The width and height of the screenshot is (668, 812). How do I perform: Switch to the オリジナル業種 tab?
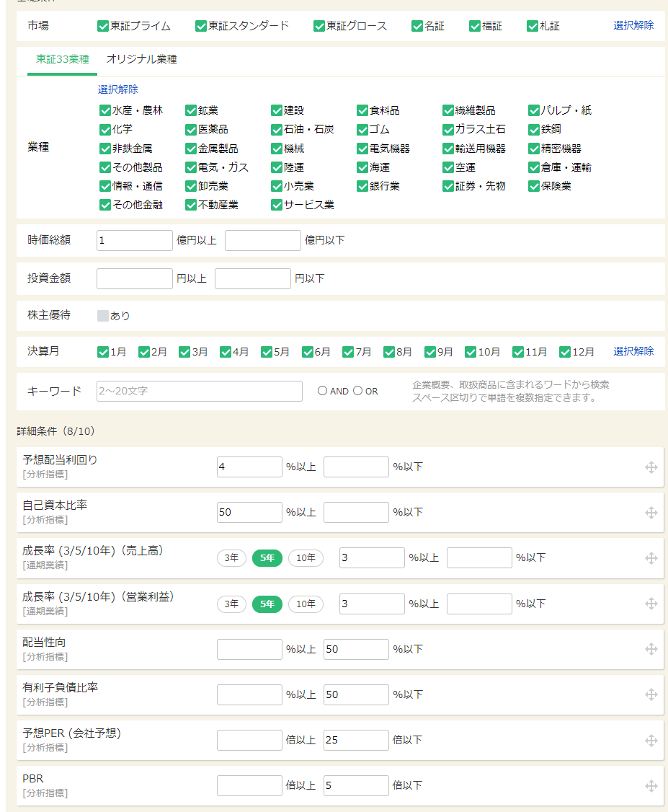coord(141,60)
